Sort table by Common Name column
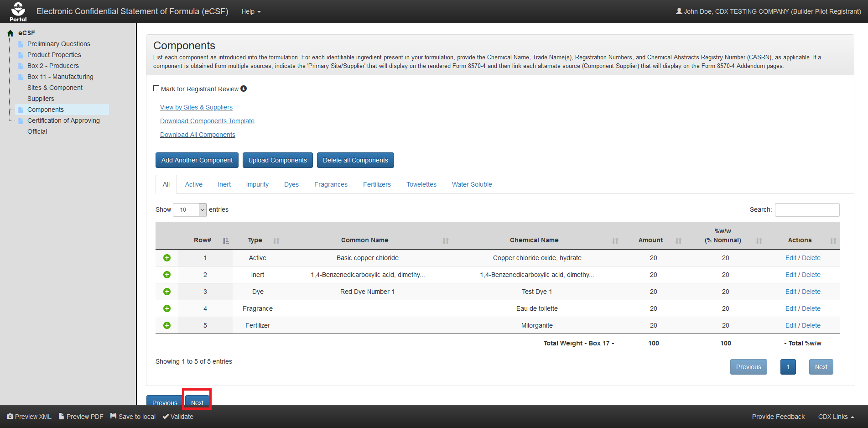This screenshot has height=428, width=868. pos(446,240)
